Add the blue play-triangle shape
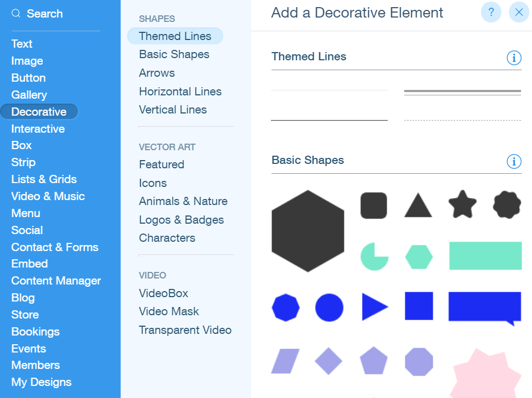The width and height of the screenshot is (532, 398). 375,307
